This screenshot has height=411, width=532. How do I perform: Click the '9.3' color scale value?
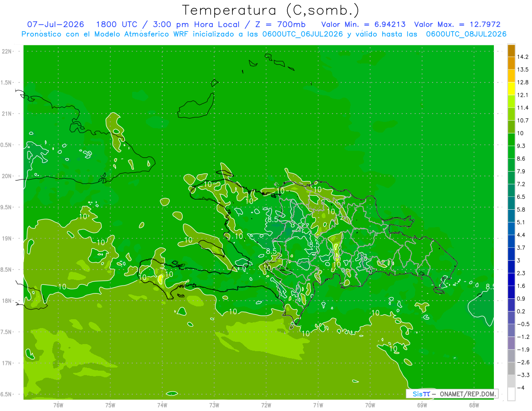[521, 146]
